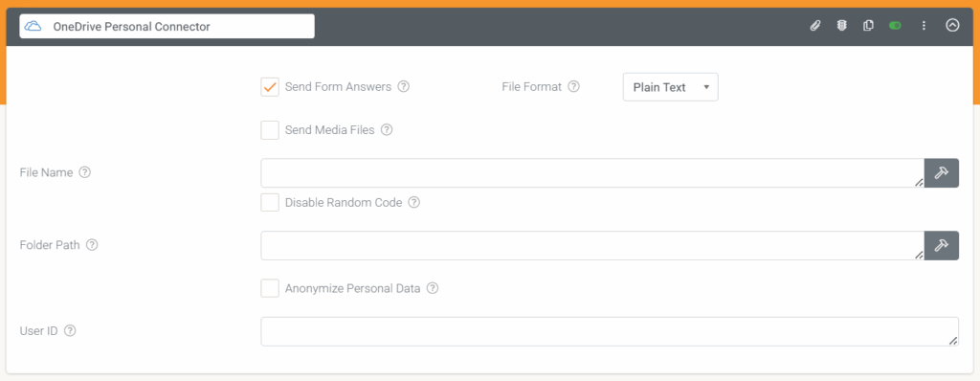
Task: Enable the Send Media Files checkbox
Action: coord(270,130)
